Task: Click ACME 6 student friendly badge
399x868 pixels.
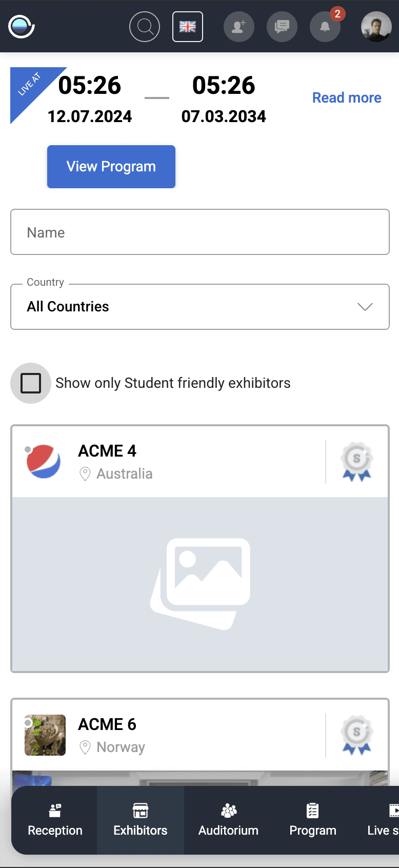Action: pos(357,735)
